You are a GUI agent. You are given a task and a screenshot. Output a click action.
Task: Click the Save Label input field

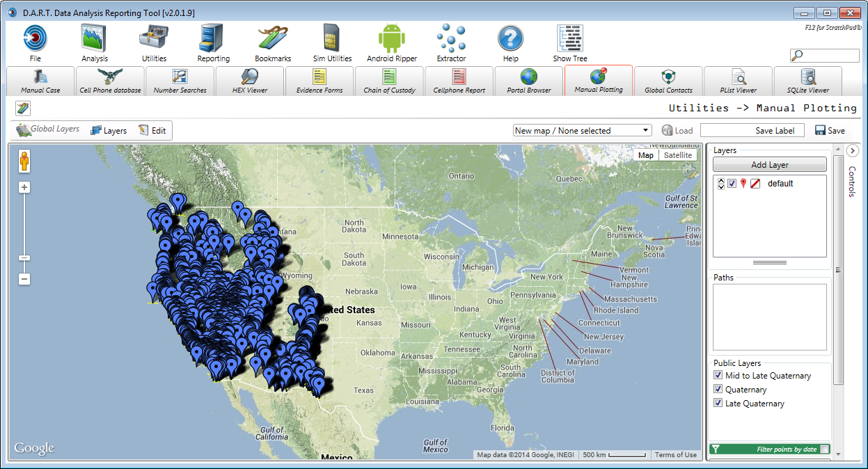752,130
